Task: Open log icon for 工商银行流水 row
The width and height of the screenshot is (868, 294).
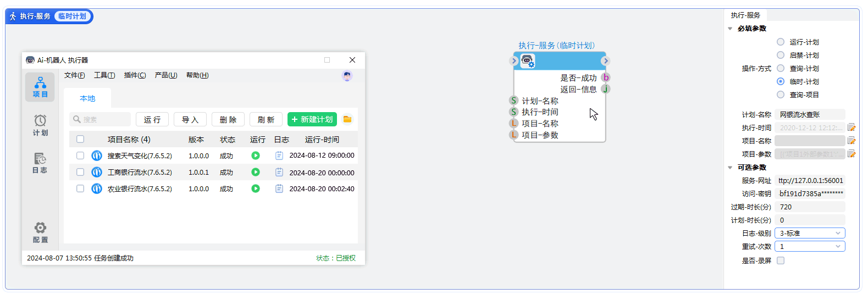Action: tap(279, 172)
